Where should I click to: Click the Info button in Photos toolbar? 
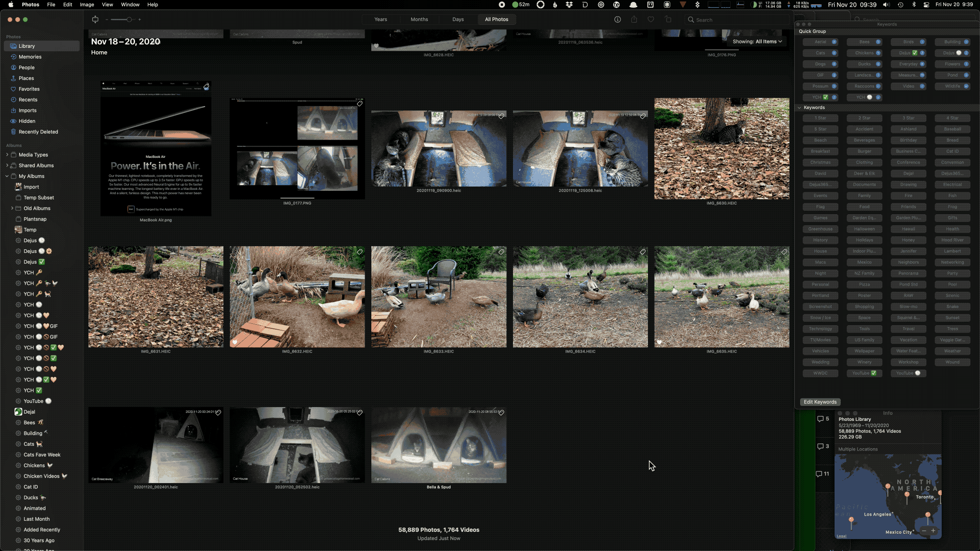click(617, 20)
